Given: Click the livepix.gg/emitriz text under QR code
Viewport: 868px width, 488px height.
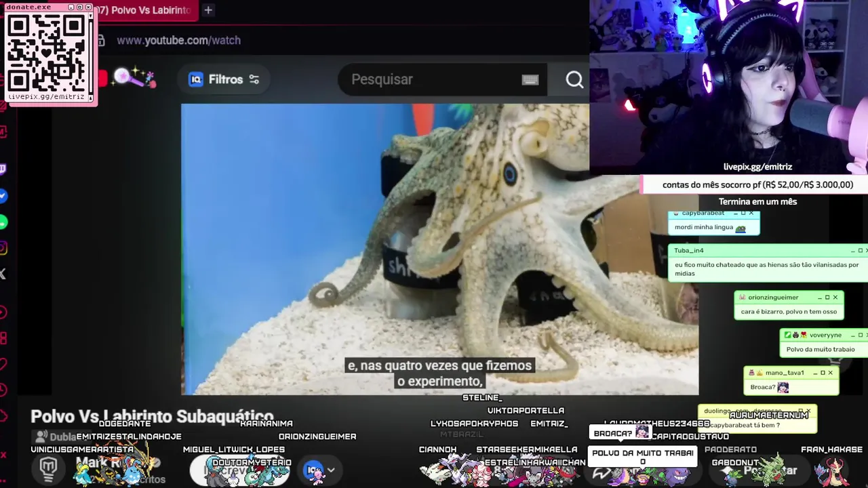Looking at the screenshot, I should click(46, 97).
